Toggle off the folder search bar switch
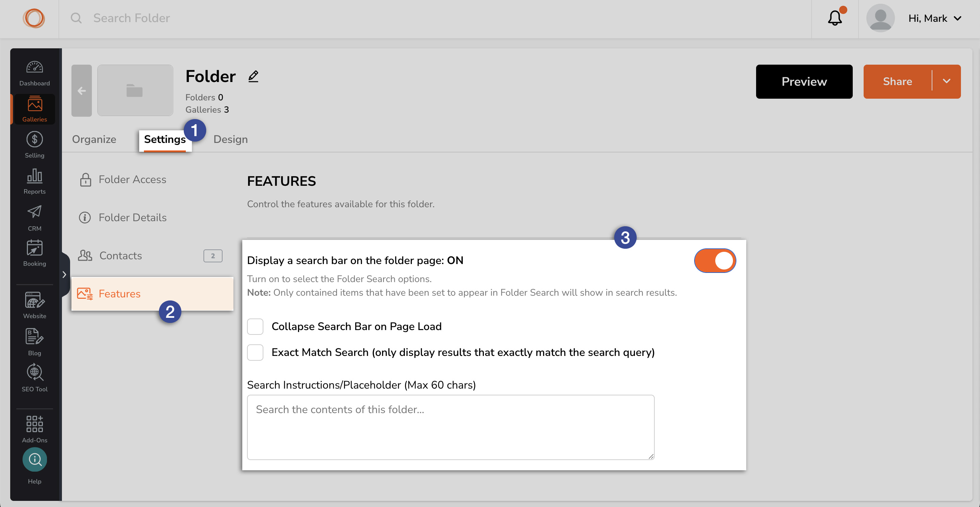 (715, 261)
